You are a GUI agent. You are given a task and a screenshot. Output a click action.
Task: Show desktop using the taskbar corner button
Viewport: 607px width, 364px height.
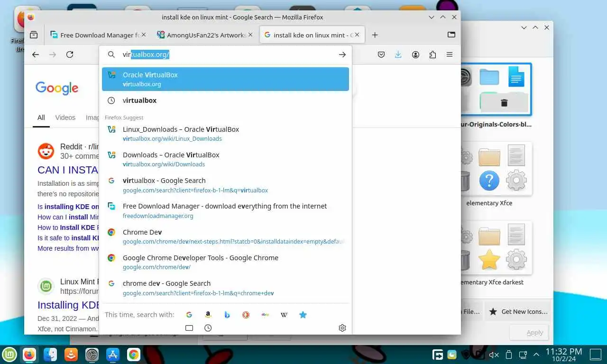[x=595, y=354]
